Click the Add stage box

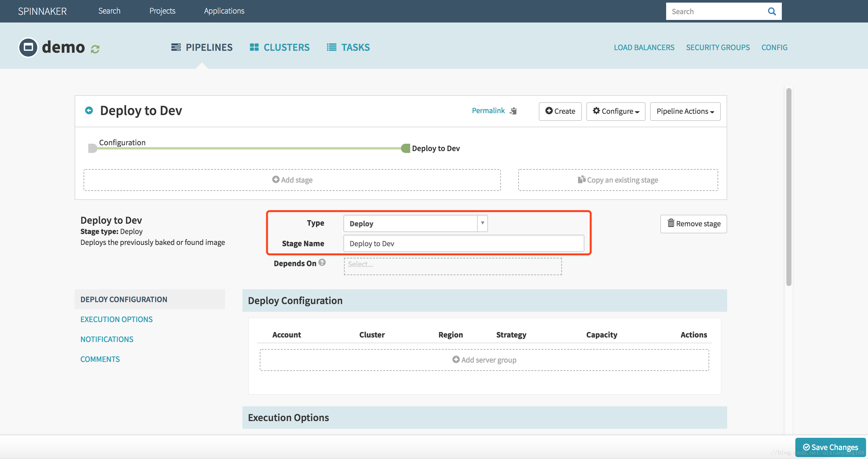pos(292,180)
